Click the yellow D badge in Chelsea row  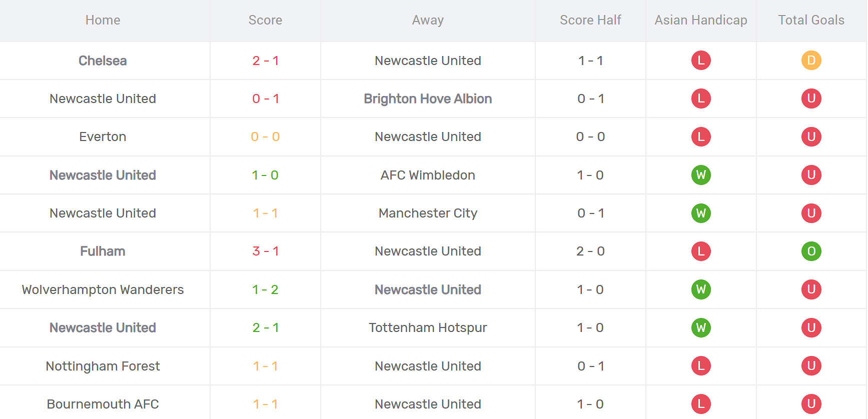(811, 60)
